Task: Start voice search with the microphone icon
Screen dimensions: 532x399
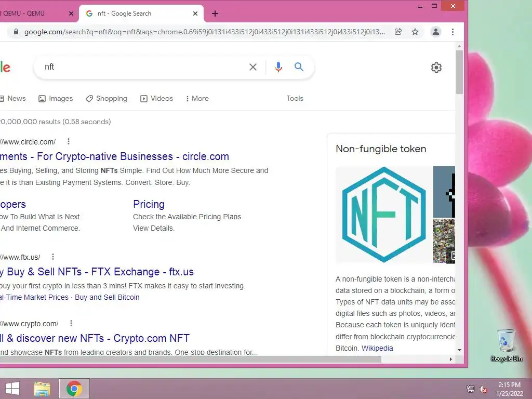Action: pyautogui.click(x=278, y=67)
